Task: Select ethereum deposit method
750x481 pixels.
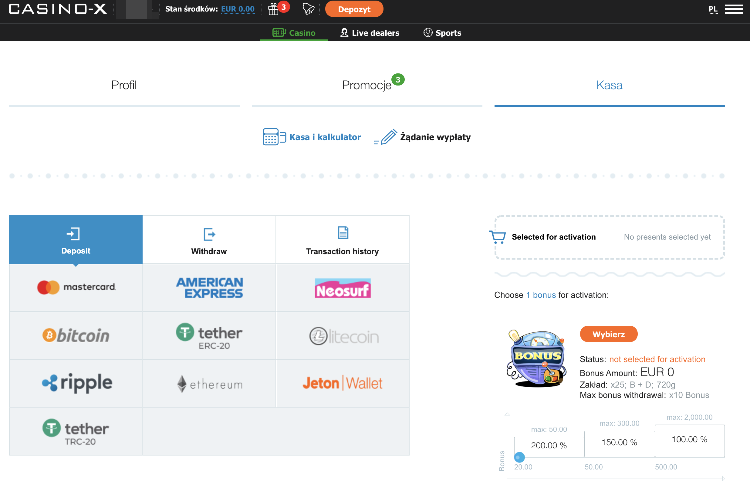Action: [209, 383]
